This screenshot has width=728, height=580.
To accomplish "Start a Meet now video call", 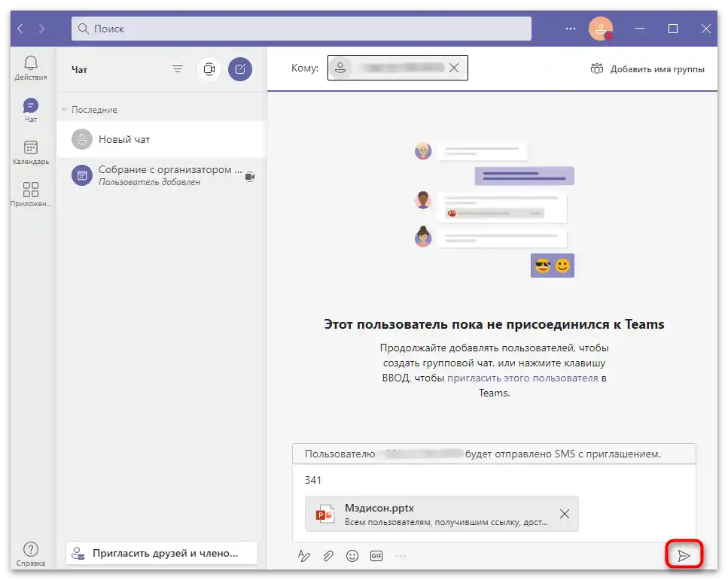I will click(209, 69).
